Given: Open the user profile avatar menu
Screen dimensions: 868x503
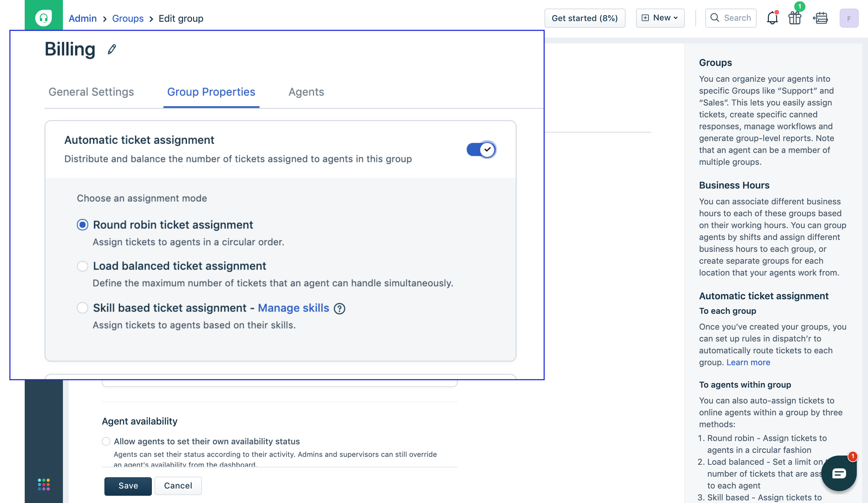Looking at the screenshot, I should point(849,18).
